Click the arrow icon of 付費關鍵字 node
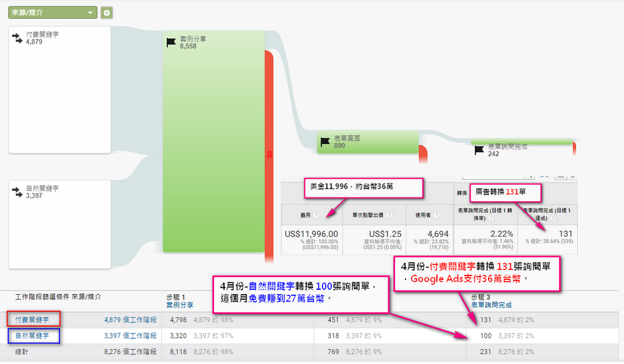Screen dimensions: 624x364 tap(17, 38)
